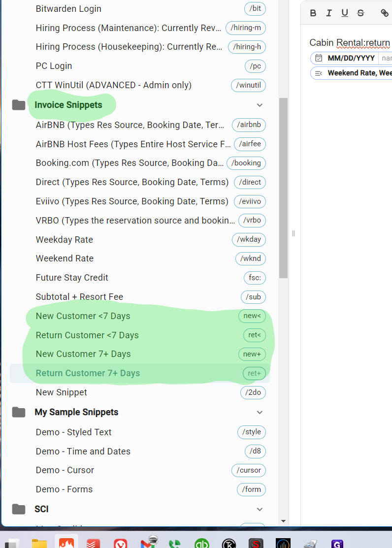Select the Invoice Snippets folder name
Screen dimensions: 392x548
click(68, 105)
